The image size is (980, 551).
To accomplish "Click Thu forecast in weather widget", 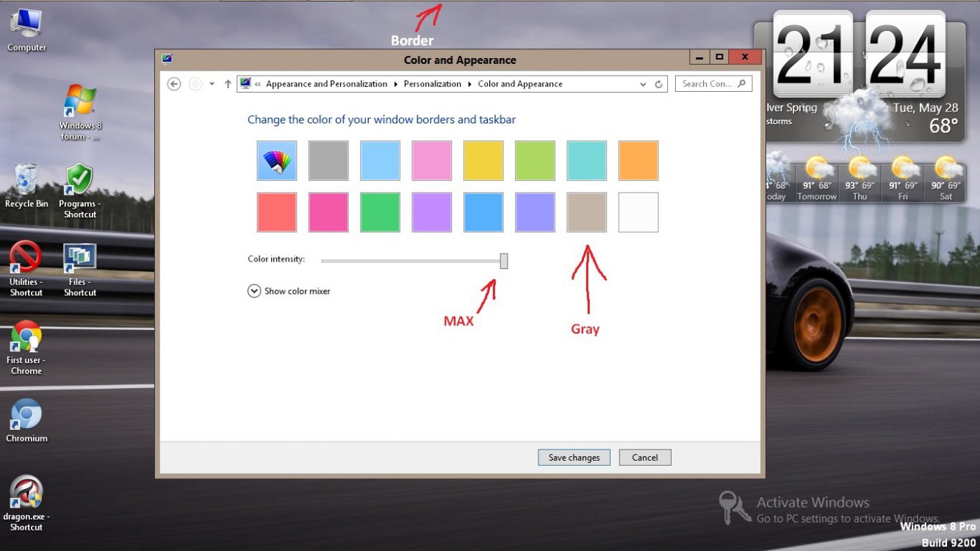I will [x=860, y=179].
